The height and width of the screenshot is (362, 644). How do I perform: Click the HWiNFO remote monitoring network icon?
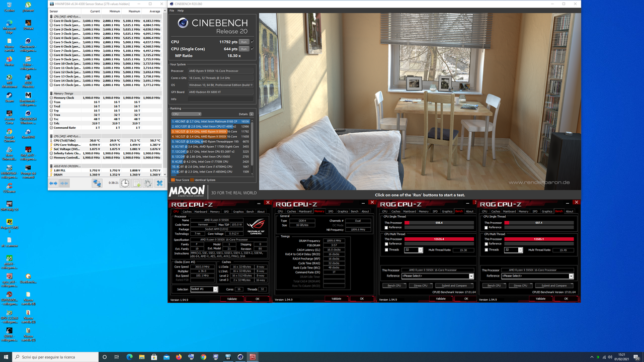tap(97, 183)
